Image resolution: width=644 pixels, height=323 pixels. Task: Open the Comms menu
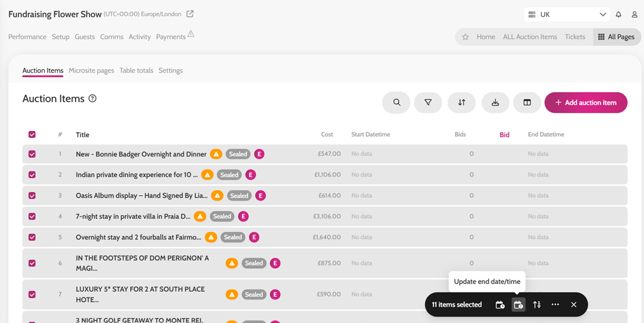(112, 37)
